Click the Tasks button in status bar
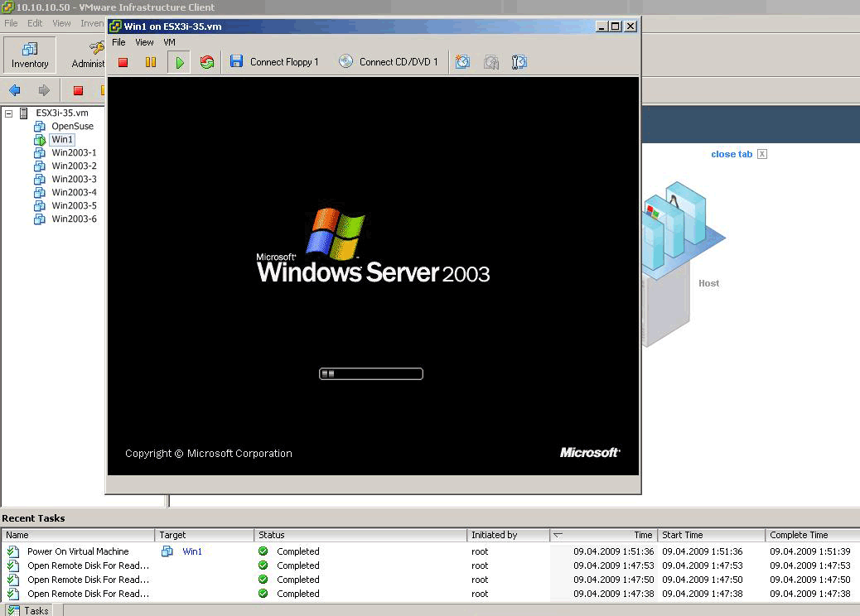Viewport: 860px width, 616px height. coord(28,610)
